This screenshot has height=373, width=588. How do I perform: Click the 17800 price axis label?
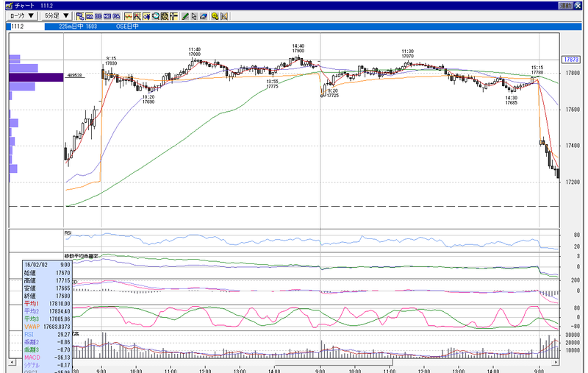point(573,73)
